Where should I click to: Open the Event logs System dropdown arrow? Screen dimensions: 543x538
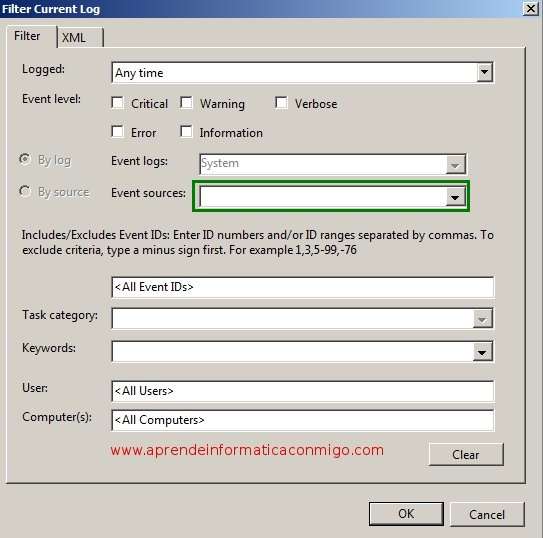pos(455,164)
